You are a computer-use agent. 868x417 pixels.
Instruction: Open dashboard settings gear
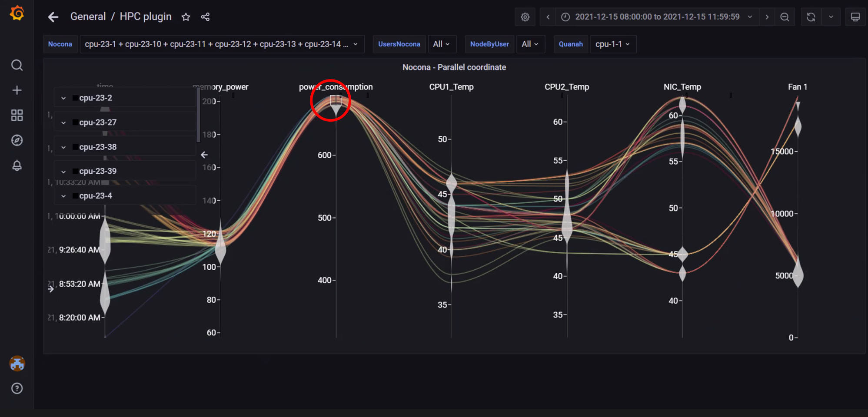click(x=525, y=17)
